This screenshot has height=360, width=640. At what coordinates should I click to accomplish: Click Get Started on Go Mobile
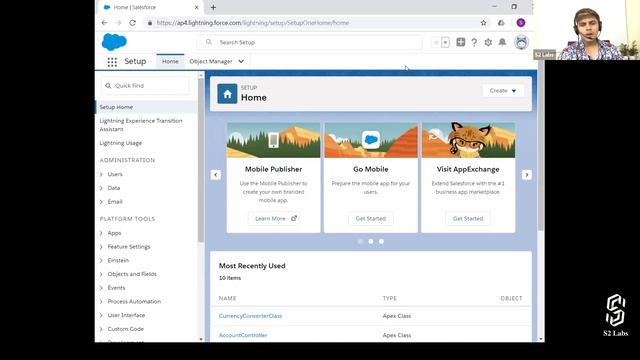click(x=371, y=219)
